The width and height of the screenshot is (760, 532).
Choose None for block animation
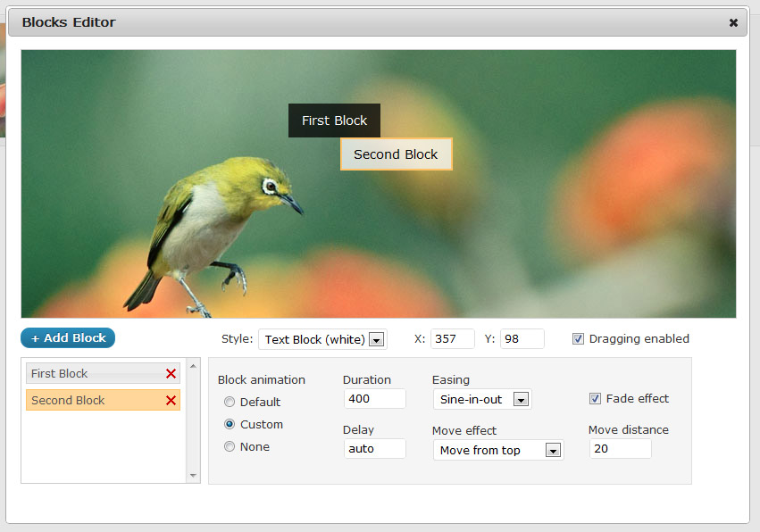tap(230, 447)
